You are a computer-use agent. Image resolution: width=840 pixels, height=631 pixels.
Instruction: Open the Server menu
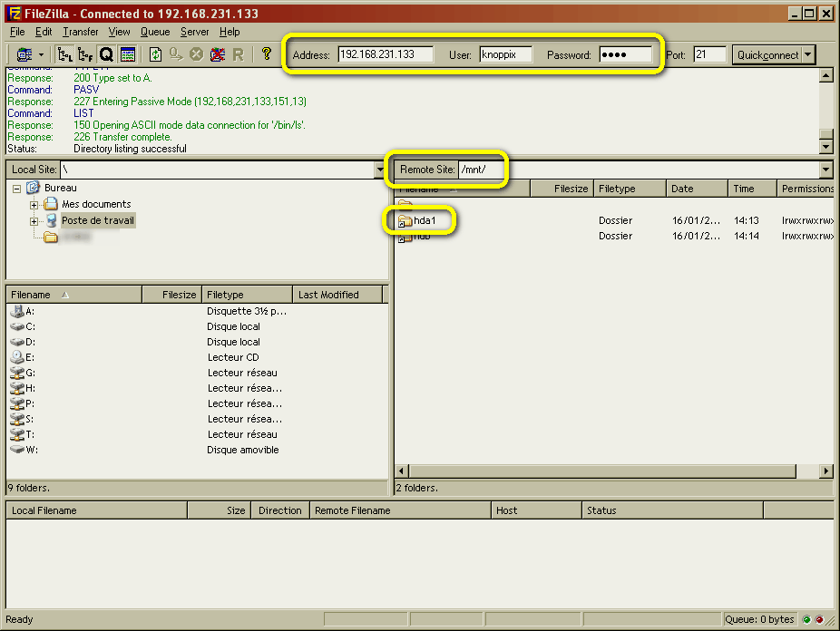pyautogui.click(x=194, y=32)
